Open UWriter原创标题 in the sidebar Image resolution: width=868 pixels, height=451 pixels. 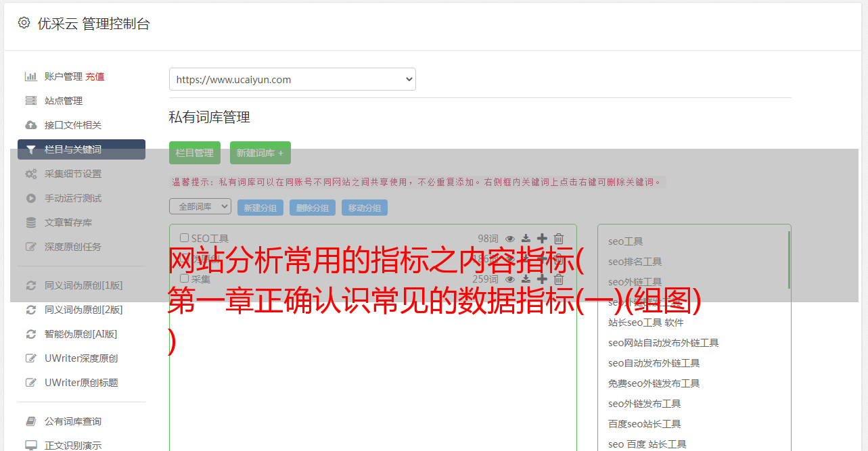81,383
